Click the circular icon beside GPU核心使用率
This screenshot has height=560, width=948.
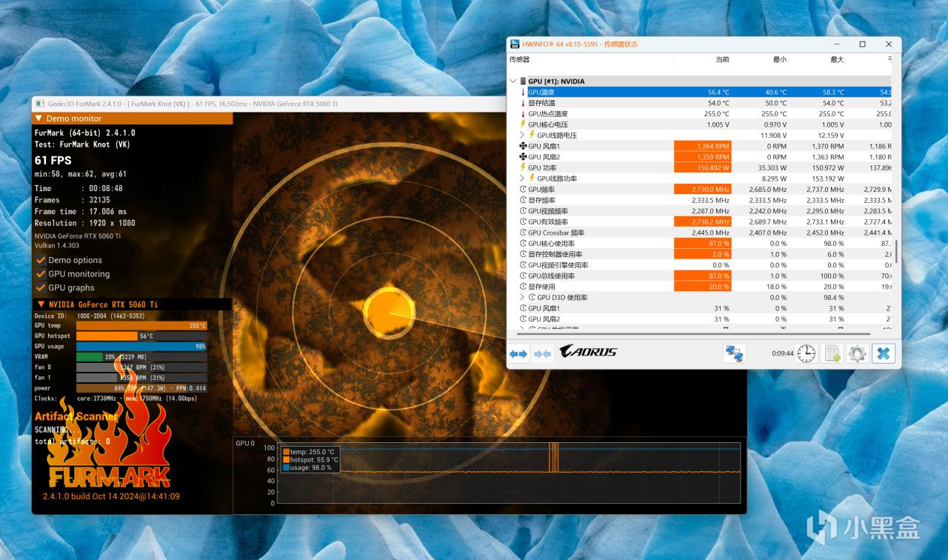click(x=523, y=244)
